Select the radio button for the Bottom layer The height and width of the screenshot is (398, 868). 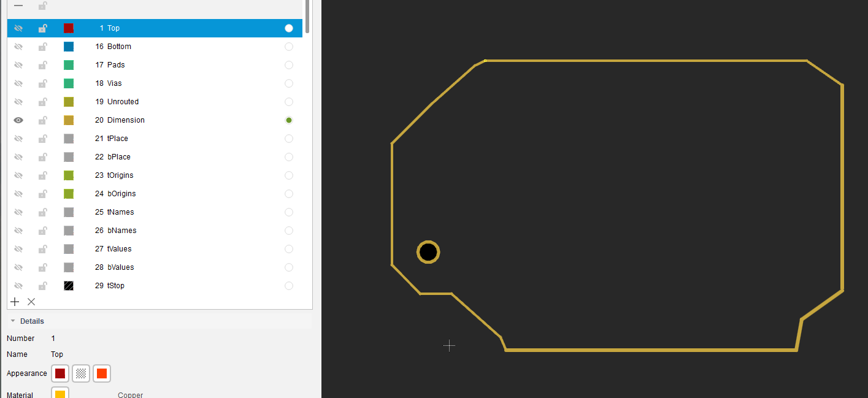tap(289, 47)
